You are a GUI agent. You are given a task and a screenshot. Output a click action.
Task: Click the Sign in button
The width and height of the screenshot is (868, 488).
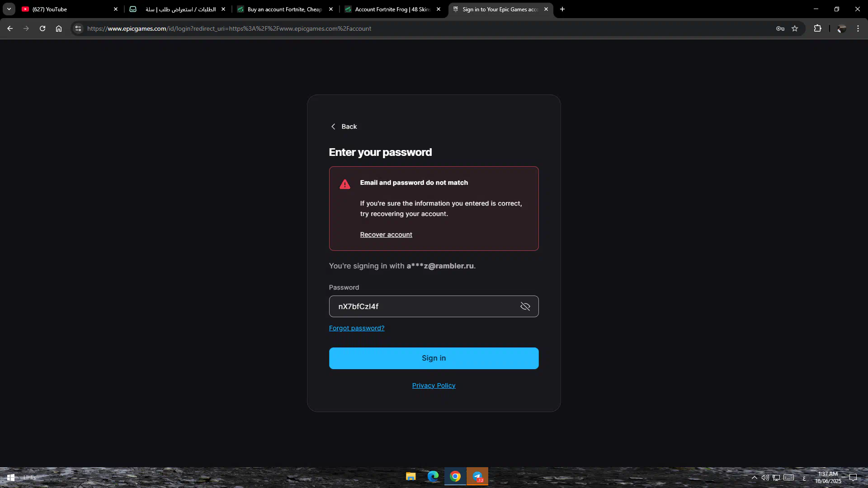434,358
